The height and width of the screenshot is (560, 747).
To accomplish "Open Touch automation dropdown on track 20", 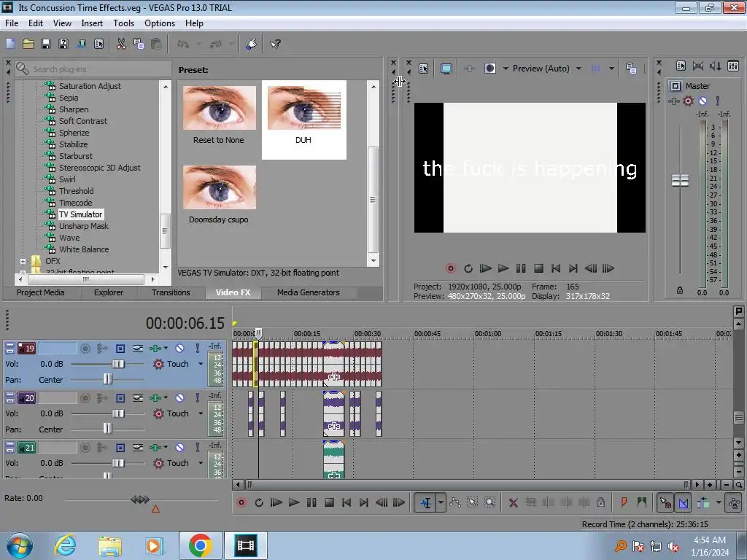I will click(201, 413).
